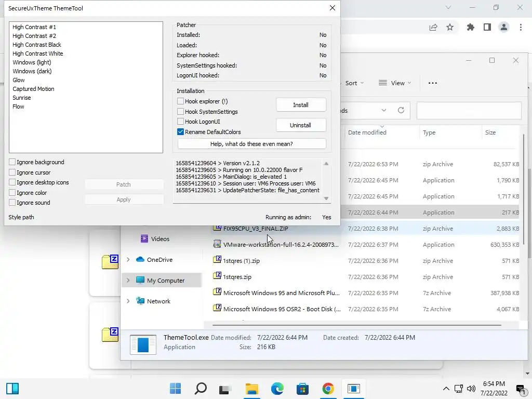The height and width of the screenshot is (399, 532).
Task: Click the Install button in ThemeTool
Action: point(301,105)
